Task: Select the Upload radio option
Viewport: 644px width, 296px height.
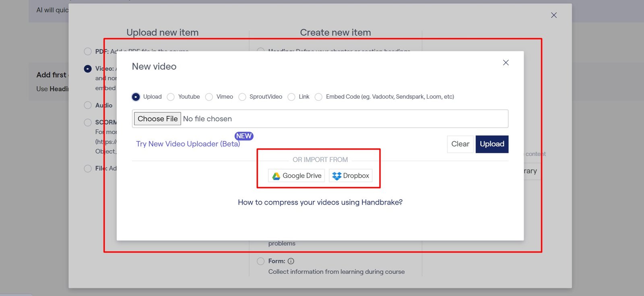Action: [136, 97]
